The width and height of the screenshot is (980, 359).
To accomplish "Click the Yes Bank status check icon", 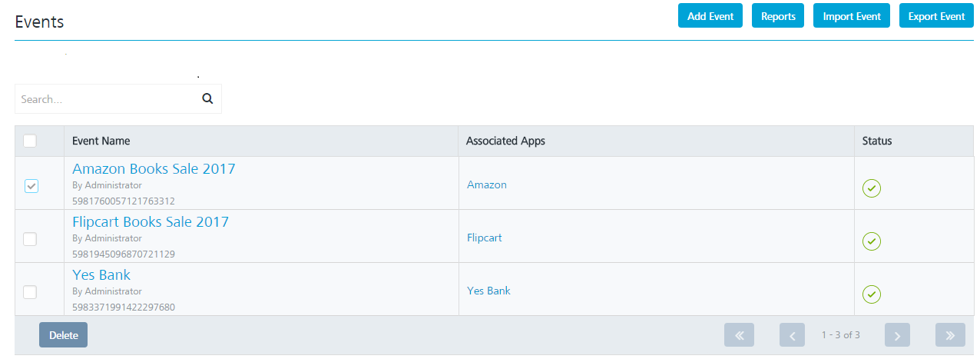I will pyautogui.click(x=872, y=294).
